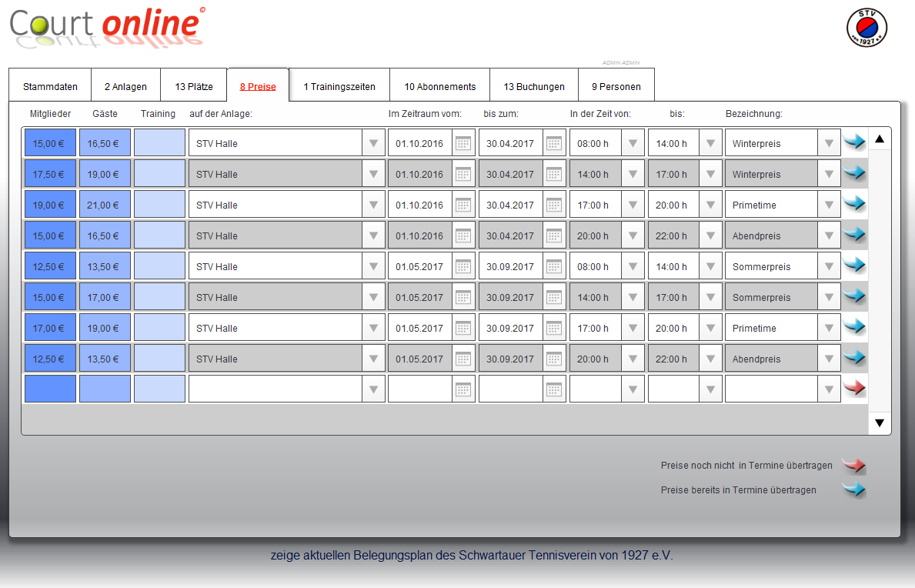
Task: Click Gäste price 21,00 € field
Action: click(105, 205)
